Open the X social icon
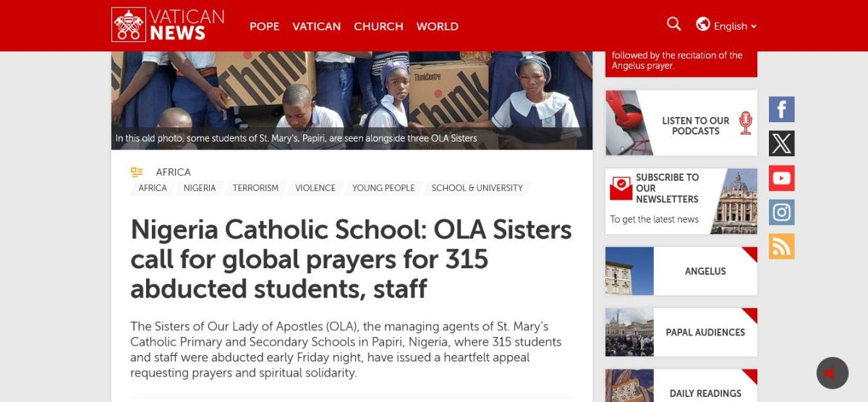 pos(782,144)
